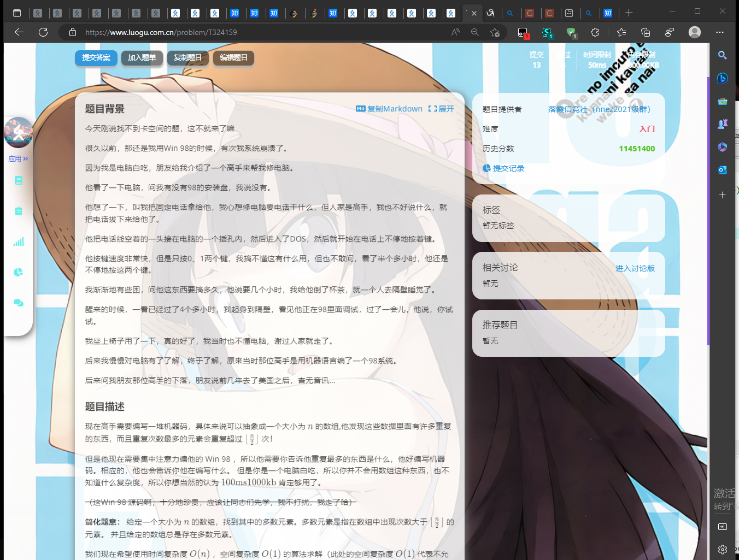The image size is (739, 560).
Task: Open the 提交记录 link
Action: (503, 168)
